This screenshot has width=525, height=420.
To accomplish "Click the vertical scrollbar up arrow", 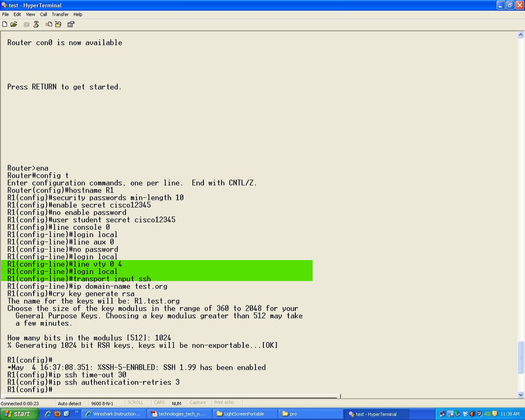I will point(521,35).
